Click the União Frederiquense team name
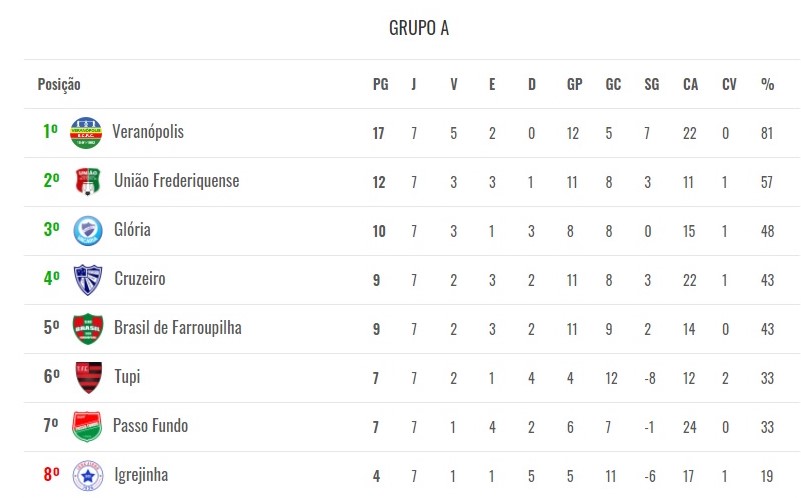The width and height of the screenshot is (801, 498). pos(177,181)
